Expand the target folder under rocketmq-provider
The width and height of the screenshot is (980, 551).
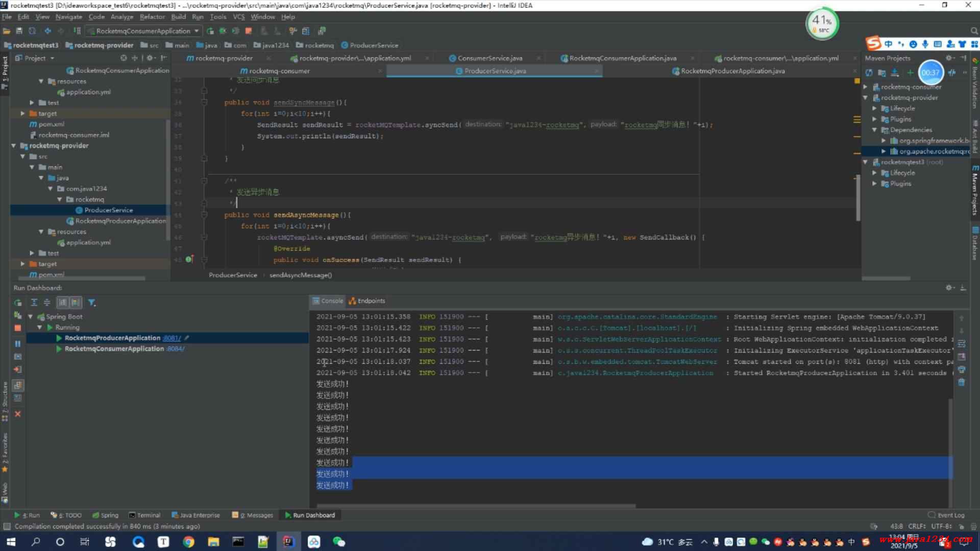pos(22,264)
